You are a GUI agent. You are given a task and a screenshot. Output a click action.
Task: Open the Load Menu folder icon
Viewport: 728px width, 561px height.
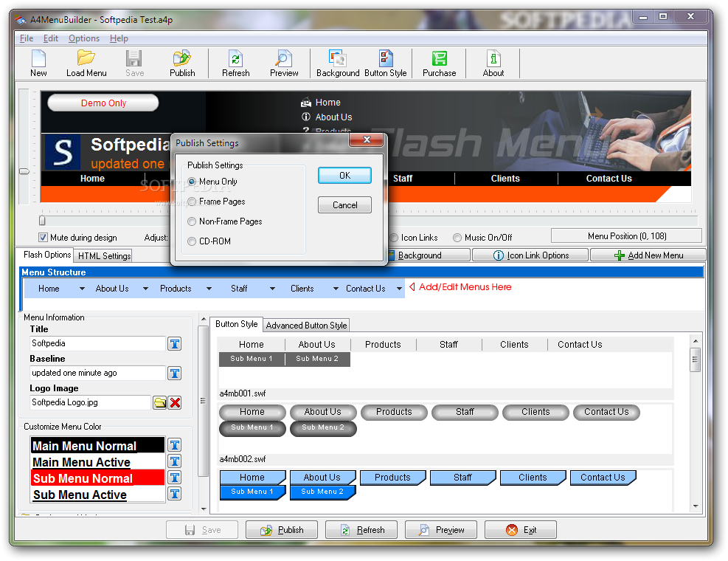point(86,63)
